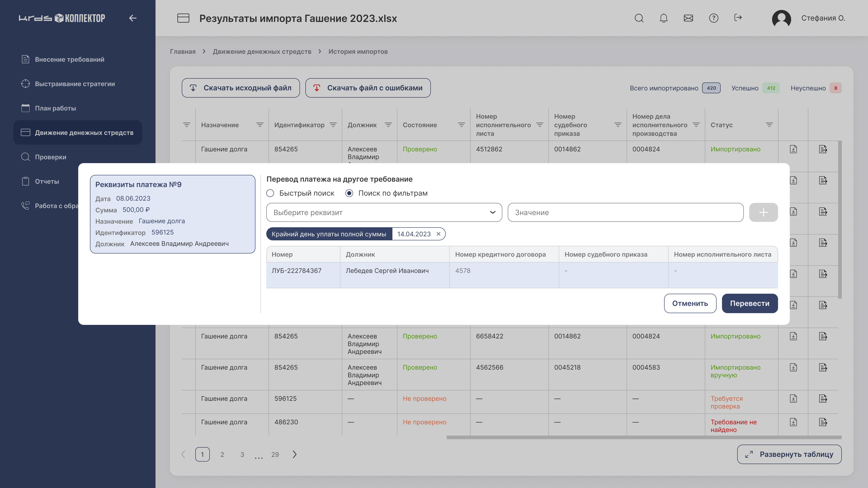This screenshot has width=868, height=488.
Task: Remove the 14.04.2023 filter chip
Action: tap(438, 234)
